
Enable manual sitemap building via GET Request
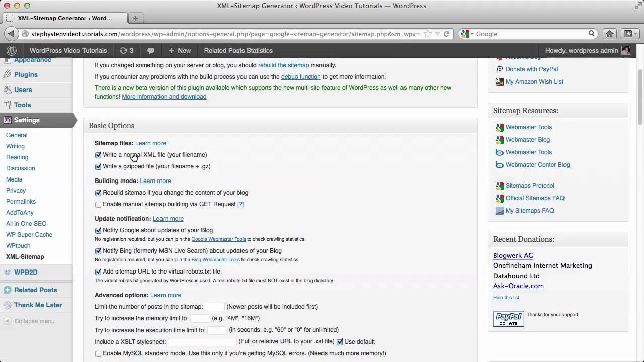[x=98, y=204]
